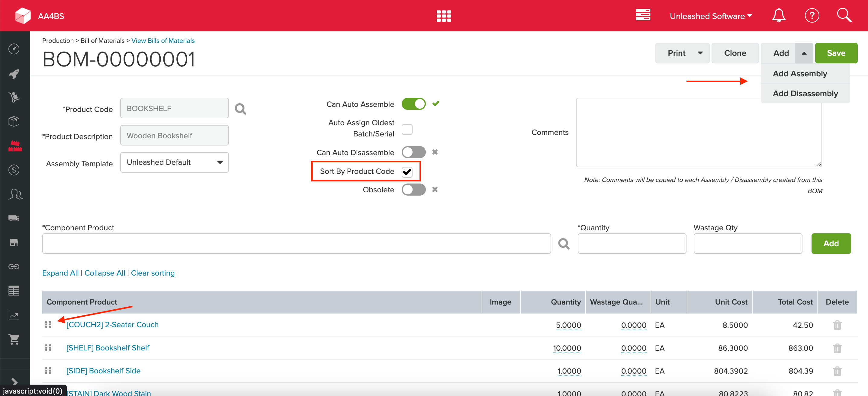The height and width of the screenshot is (396, 868).
Task: Click Clear sorting link
Action: point(153,273)
